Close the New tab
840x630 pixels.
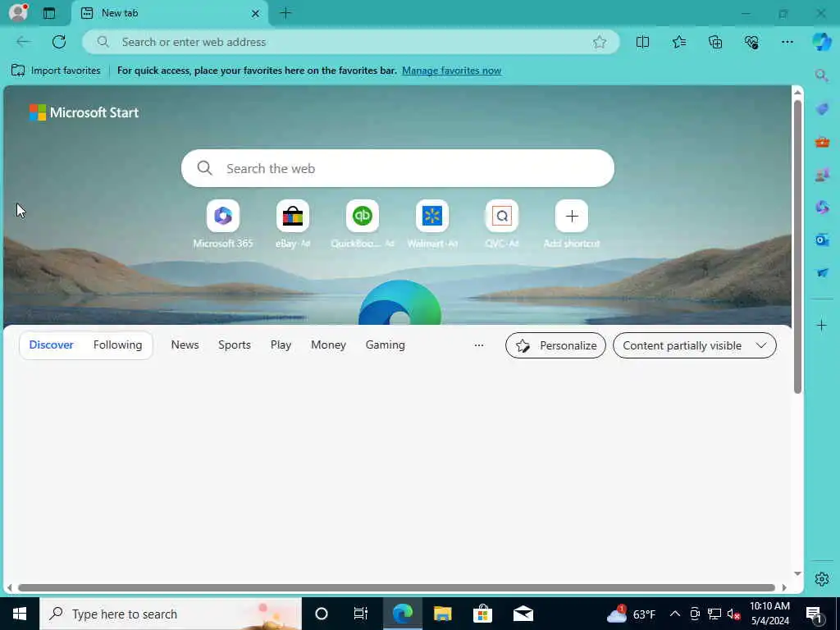(256, 13)
